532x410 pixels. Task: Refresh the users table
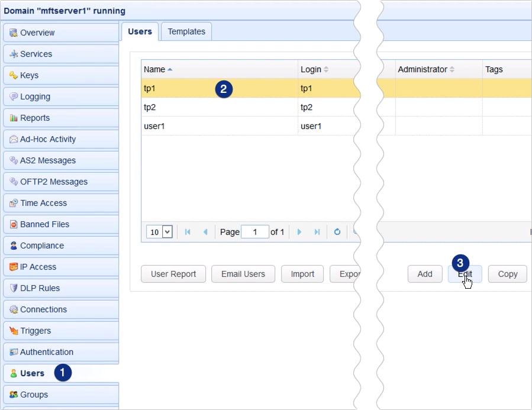coord(337,232)
